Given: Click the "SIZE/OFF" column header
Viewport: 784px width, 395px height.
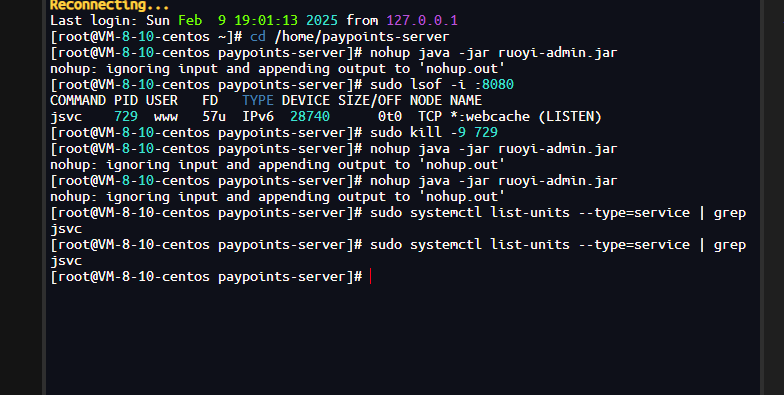Looking at the screenshot, I should click(370, 100).
